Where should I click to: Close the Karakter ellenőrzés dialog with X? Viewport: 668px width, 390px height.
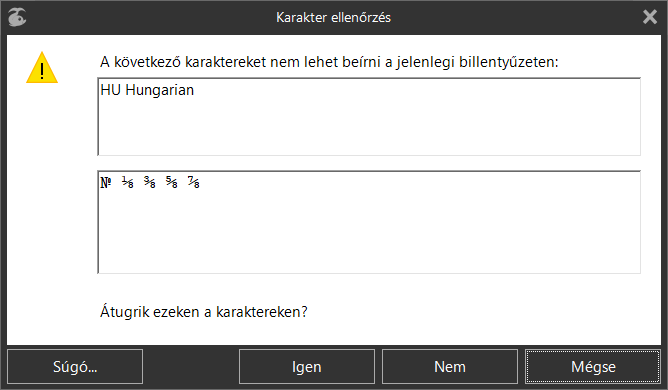coord(650,17)
